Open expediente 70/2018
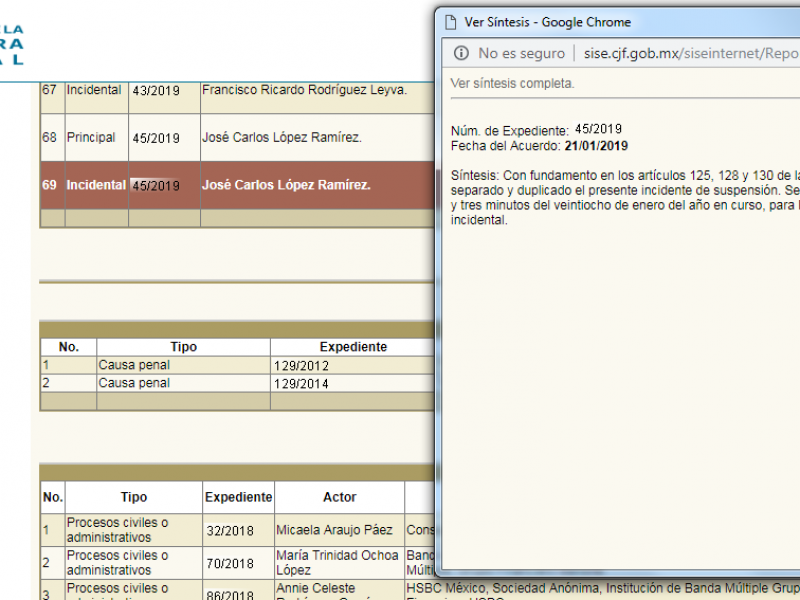Image resolution: width=800 pixels, height=600 pixels. tap(230, 563)
